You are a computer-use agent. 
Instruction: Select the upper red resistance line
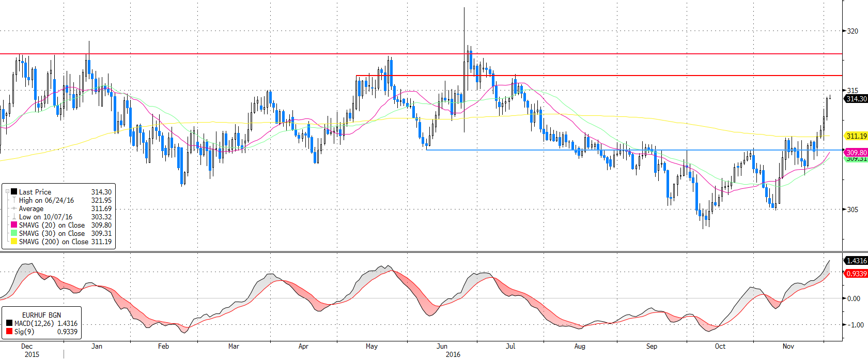[421, 54]
